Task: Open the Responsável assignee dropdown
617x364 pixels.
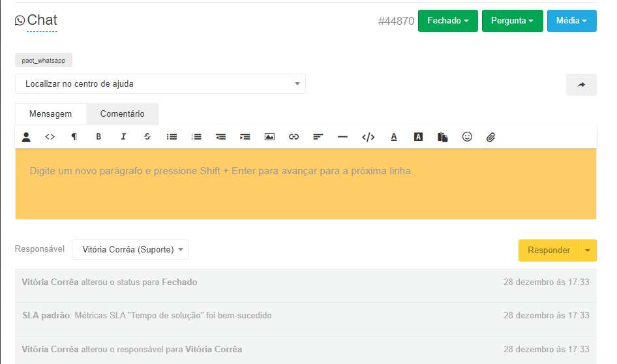Action: (130, 249)
